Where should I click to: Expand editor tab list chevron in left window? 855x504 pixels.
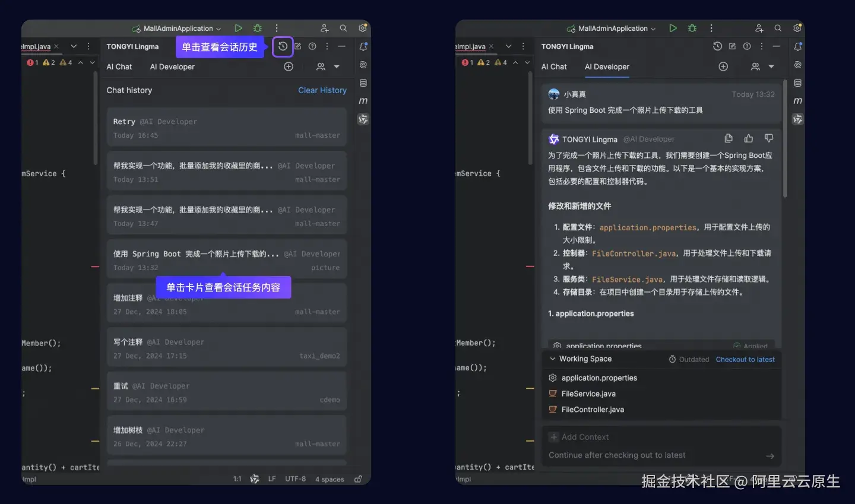tap(74, 46)
